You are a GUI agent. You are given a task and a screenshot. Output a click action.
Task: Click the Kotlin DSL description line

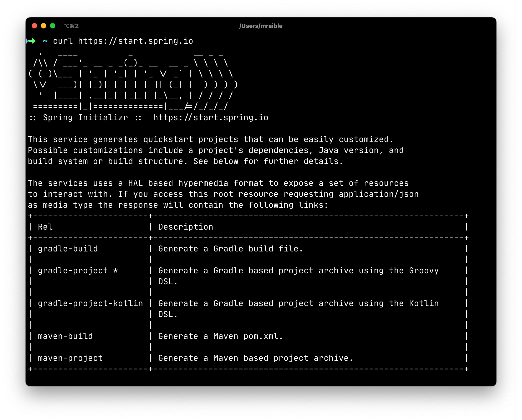pyautogui.click(x=298, y=303)
